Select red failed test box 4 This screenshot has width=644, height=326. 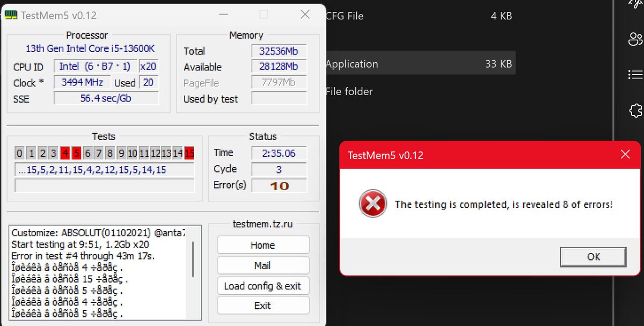[65, 153]
